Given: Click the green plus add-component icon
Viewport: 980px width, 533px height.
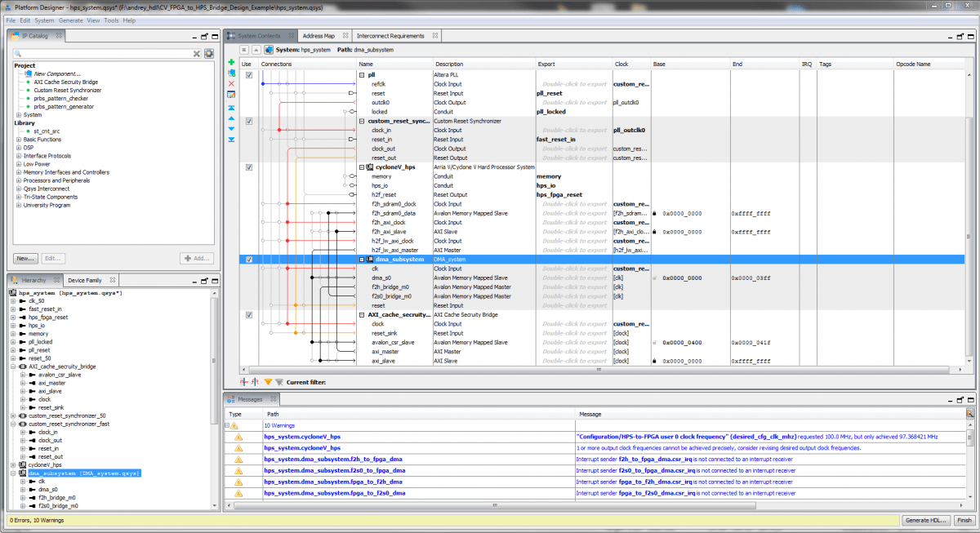Looking at the screenshot, I should click(231, 63).
